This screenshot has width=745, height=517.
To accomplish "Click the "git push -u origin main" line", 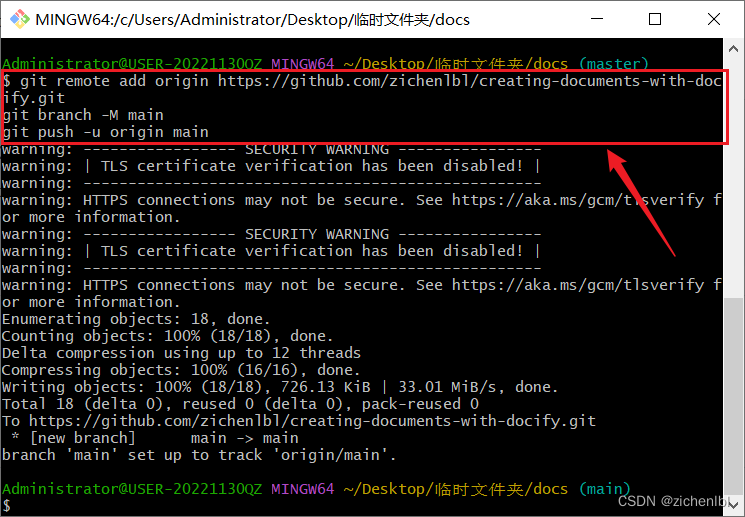I will (105, 132).
